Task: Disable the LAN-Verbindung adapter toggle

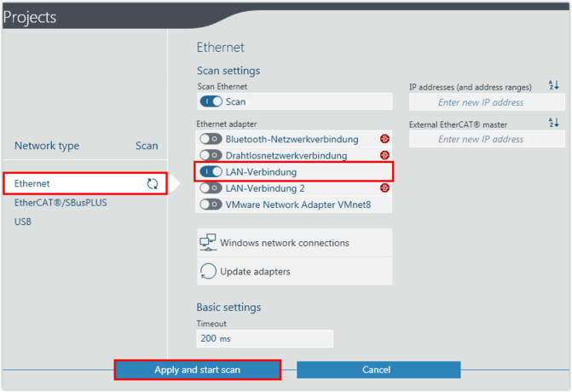Action: pyautogui.click(x=211, y=172)
